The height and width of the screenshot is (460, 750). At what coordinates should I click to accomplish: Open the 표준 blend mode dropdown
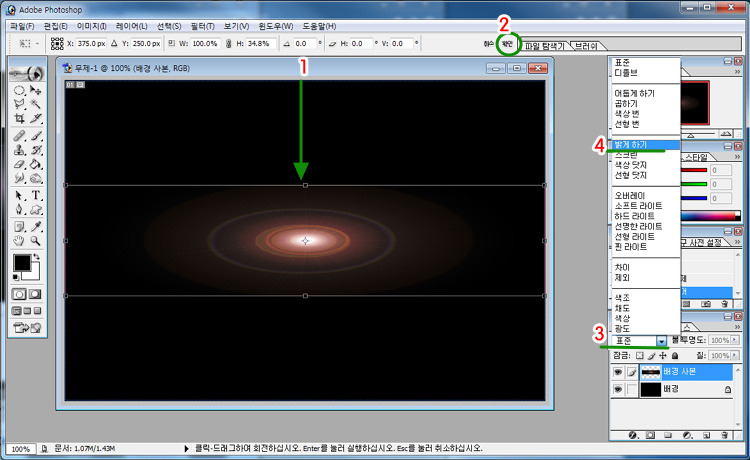[x=661, y=341]
